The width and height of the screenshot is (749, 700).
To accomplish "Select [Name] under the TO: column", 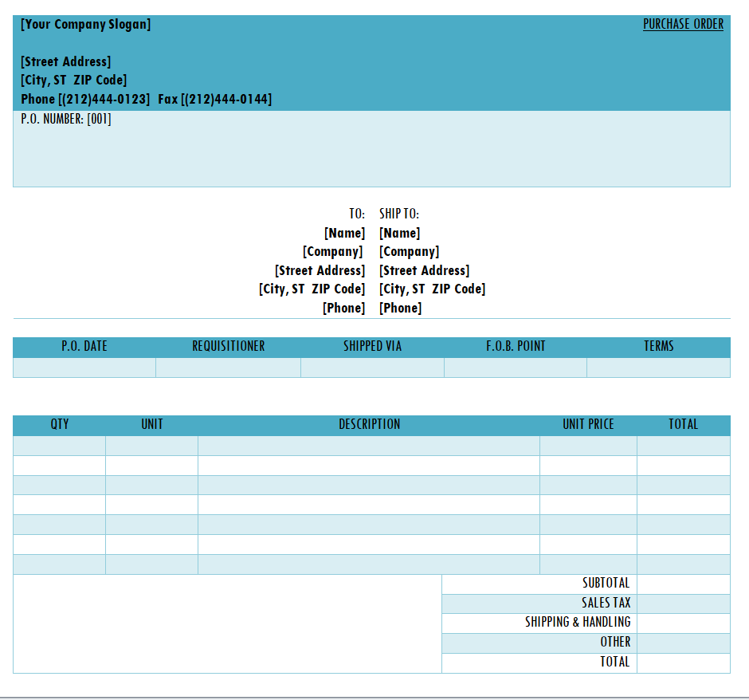I will [344, 233].
